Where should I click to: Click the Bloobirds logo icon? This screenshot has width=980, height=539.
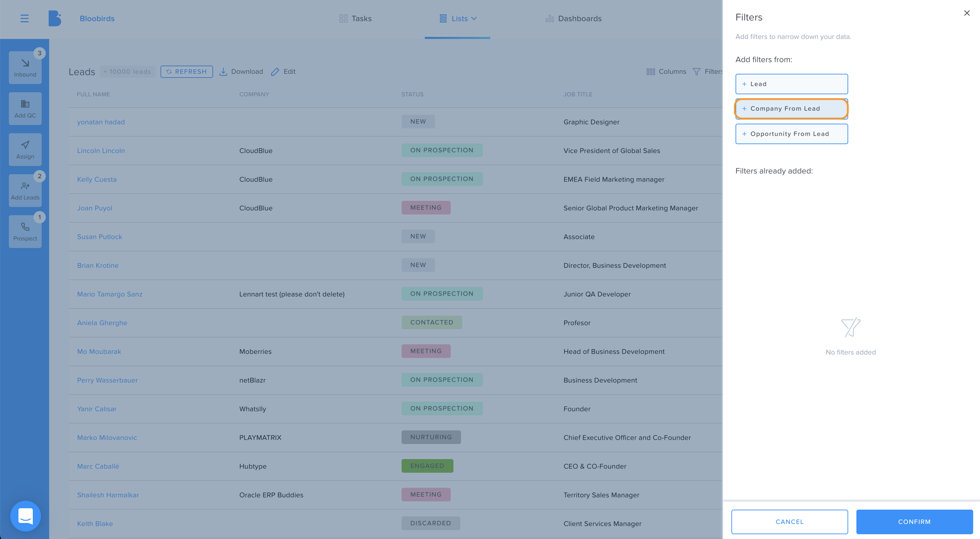pos(55,18)
